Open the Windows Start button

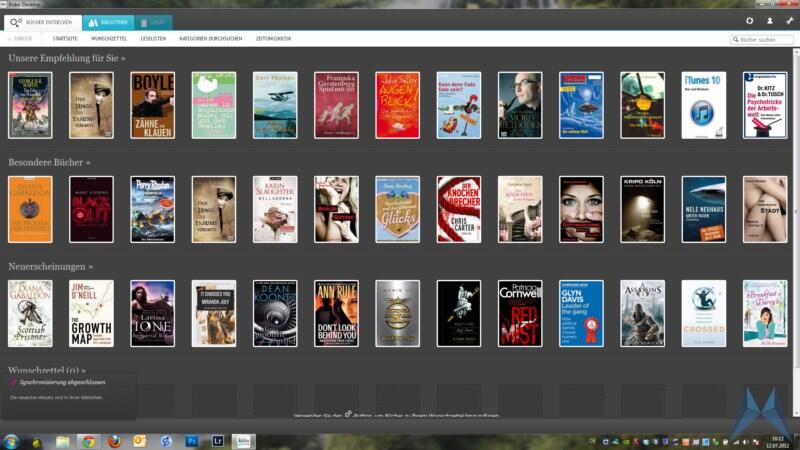11,441
